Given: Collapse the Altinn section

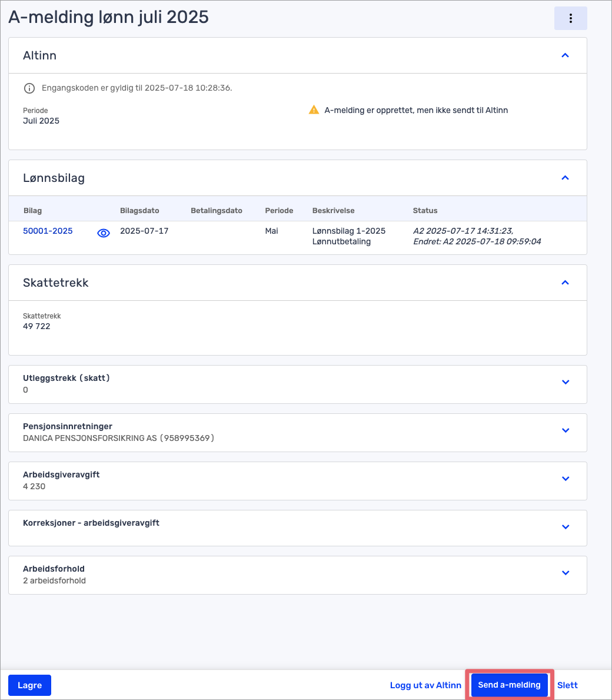Looking at the screenshot, I should pos(565,55).
